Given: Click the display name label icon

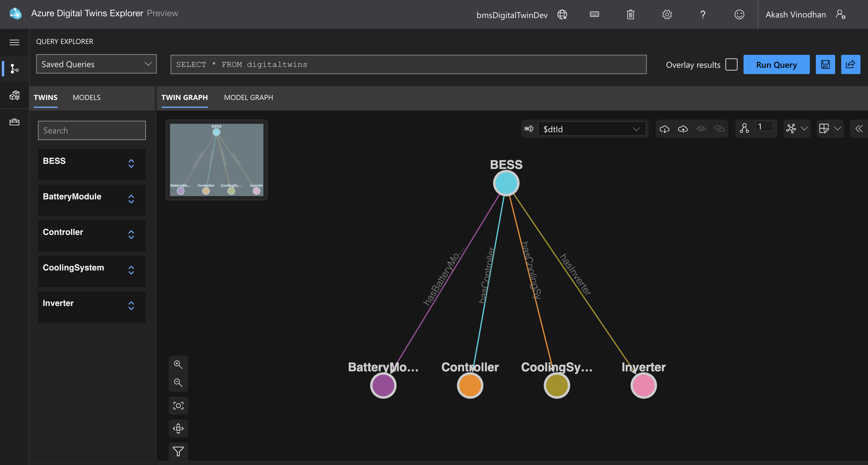Looking at the screenshot, I should click(x=529, y=129).
